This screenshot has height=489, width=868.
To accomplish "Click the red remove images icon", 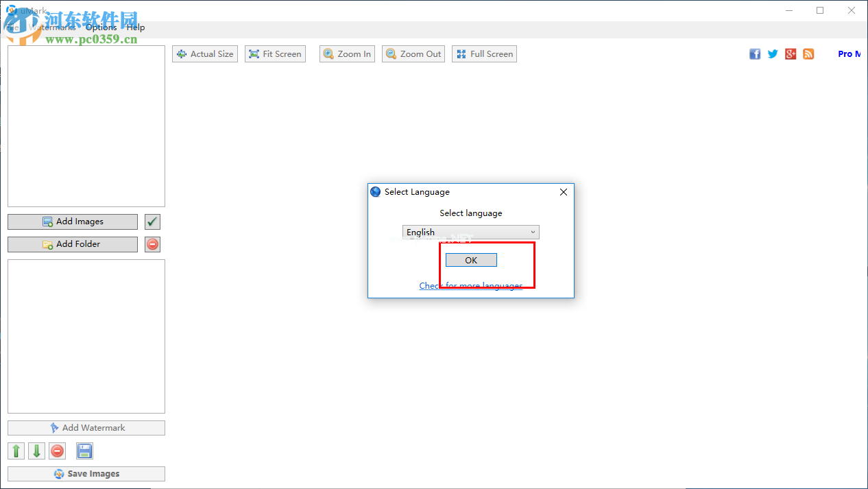I will click(x=152, y=244).
